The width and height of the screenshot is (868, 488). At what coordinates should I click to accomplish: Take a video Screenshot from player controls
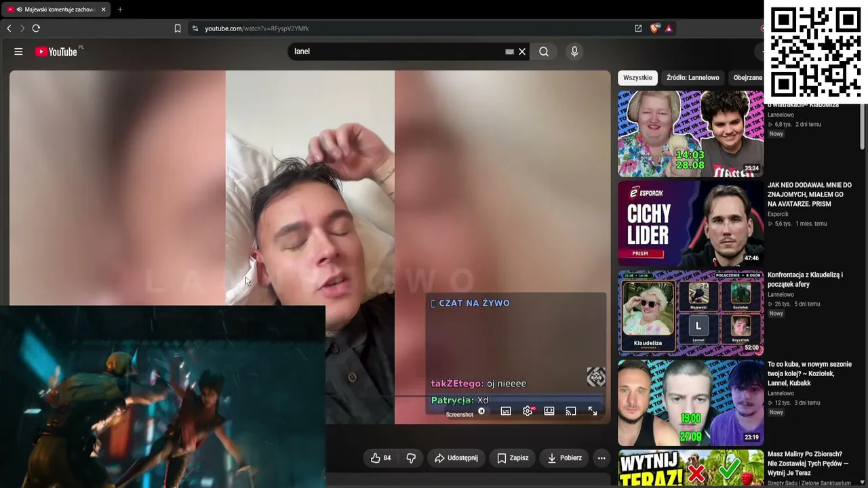pyautogui.click(x=459, y=415)
